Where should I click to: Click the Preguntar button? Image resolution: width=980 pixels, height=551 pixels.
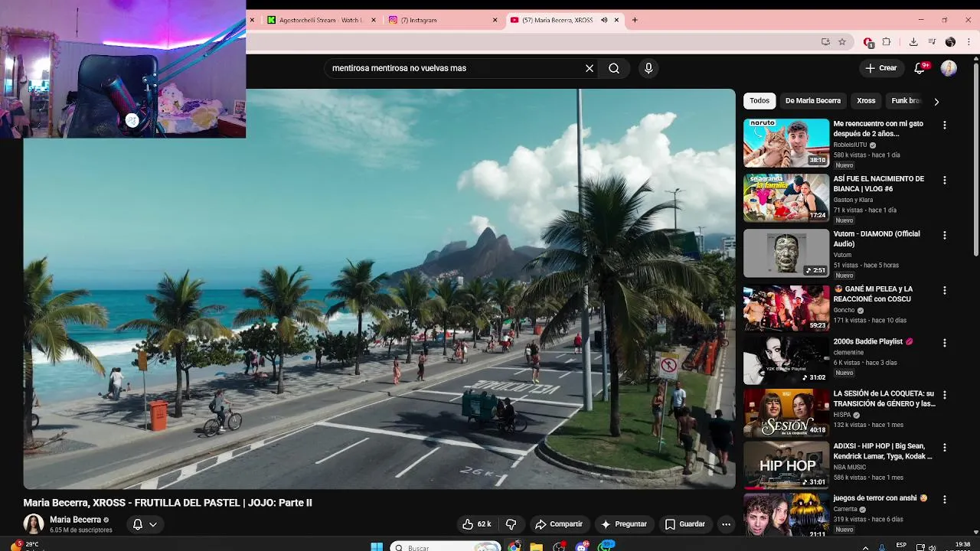[625, 524]
